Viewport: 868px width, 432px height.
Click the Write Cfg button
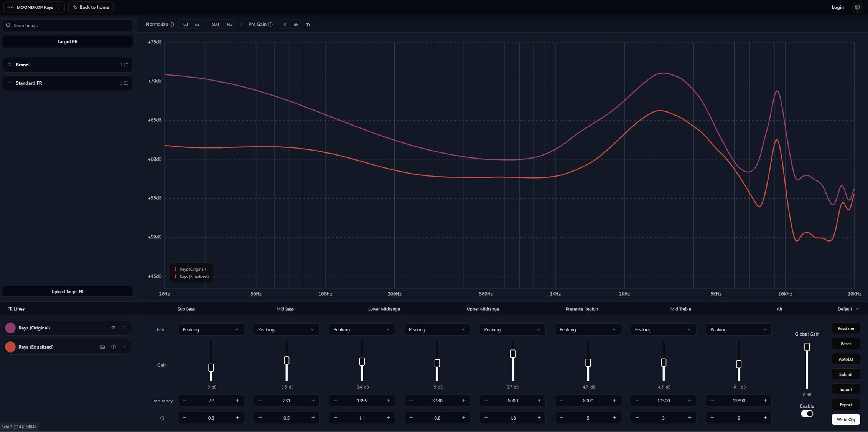tap(845, 419)
